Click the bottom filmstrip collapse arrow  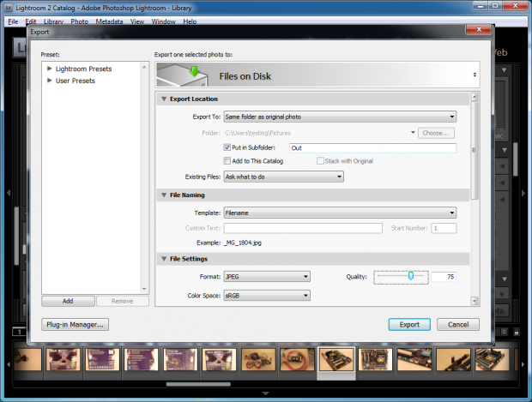coord(266,393)
